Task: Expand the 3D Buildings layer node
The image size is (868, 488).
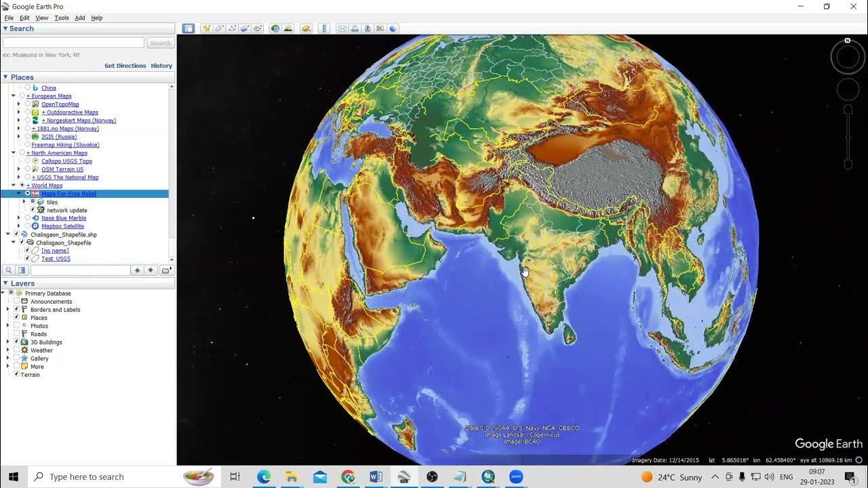Action: [8, 342]
